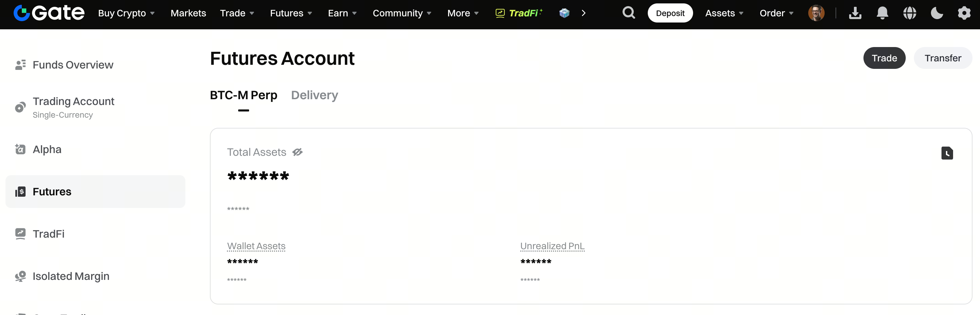Open the Markets menu item
This screenshot has width=980, height=315.
[188, 13]
